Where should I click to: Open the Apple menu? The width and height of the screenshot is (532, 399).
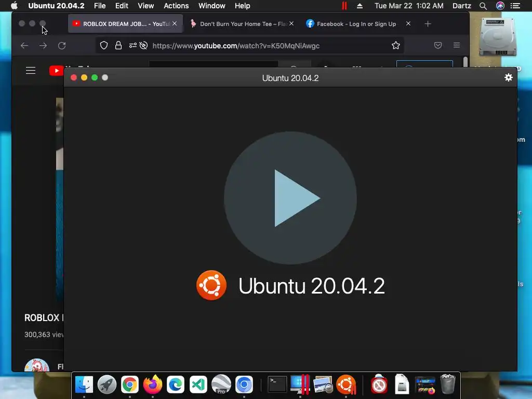[x=14, y=6]
